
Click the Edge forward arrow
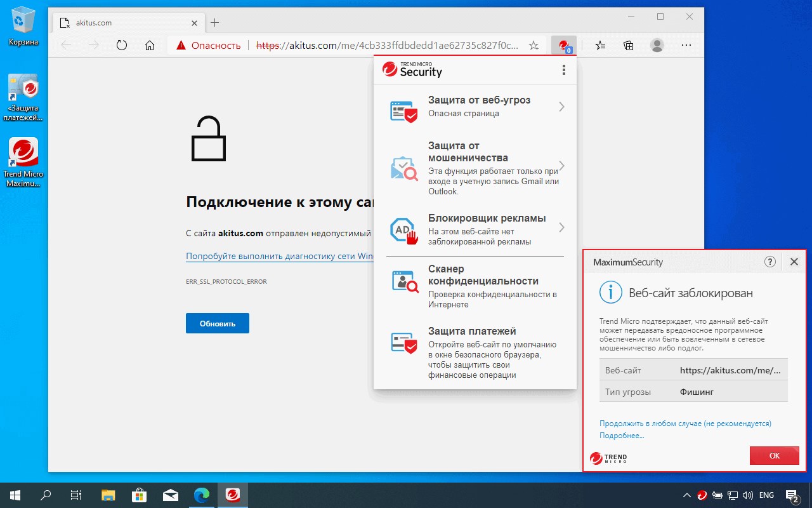(94, 45)
